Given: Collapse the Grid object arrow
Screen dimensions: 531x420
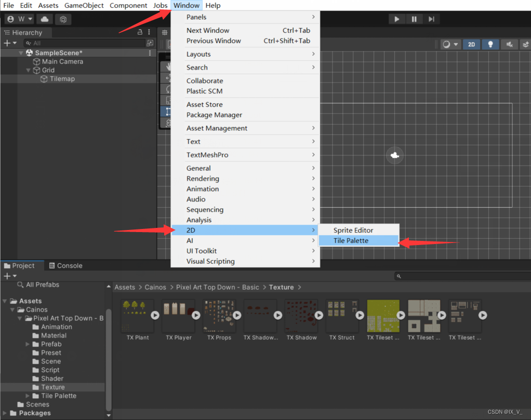Looking at the screenshot, I should [x=28, y=70].
